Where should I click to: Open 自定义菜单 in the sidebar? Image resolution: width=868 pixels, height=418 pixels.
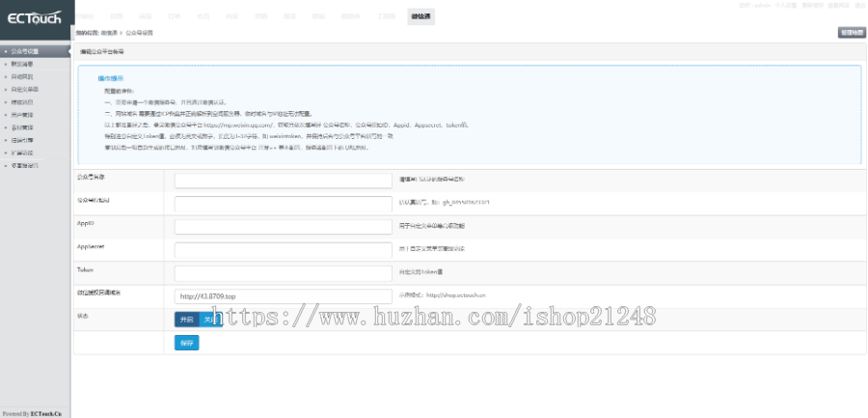25,89
